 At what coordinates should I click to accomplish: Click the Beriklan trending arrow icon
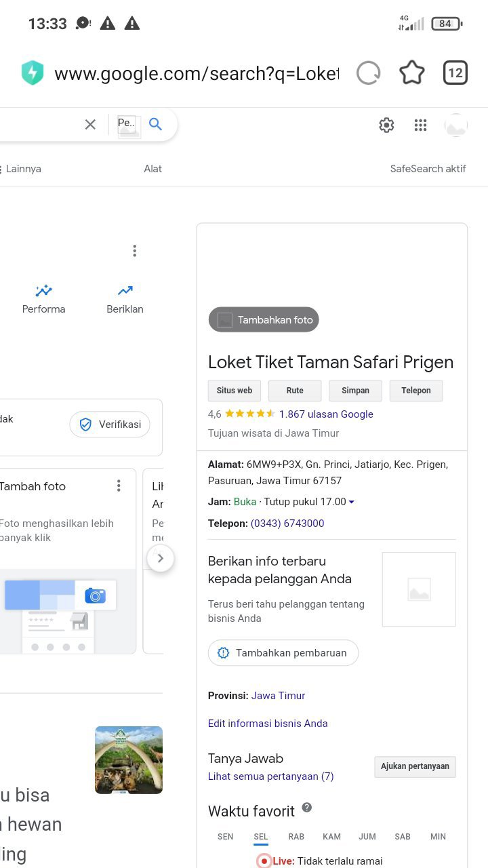pos(125,291)
